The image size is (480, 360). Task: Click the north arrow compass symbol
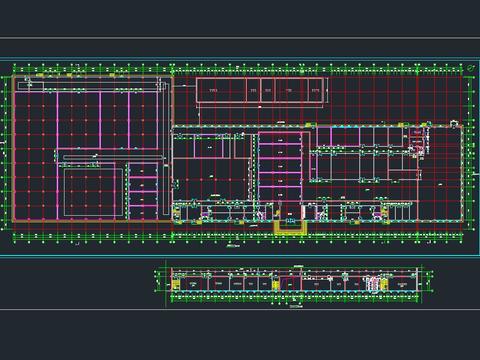coord(471,68)
